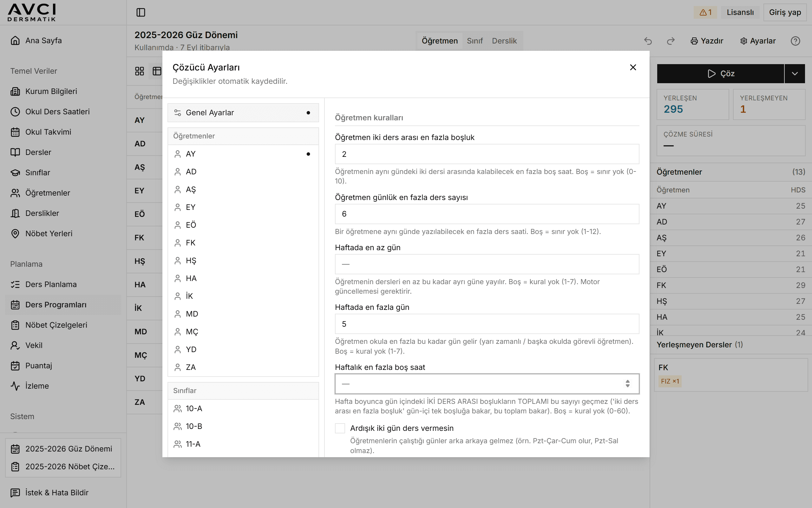Image resolution: width=812 pixels, height=508 pixels.
Task: Open Dersler in sidebar
Action: [x=63, y=152]
